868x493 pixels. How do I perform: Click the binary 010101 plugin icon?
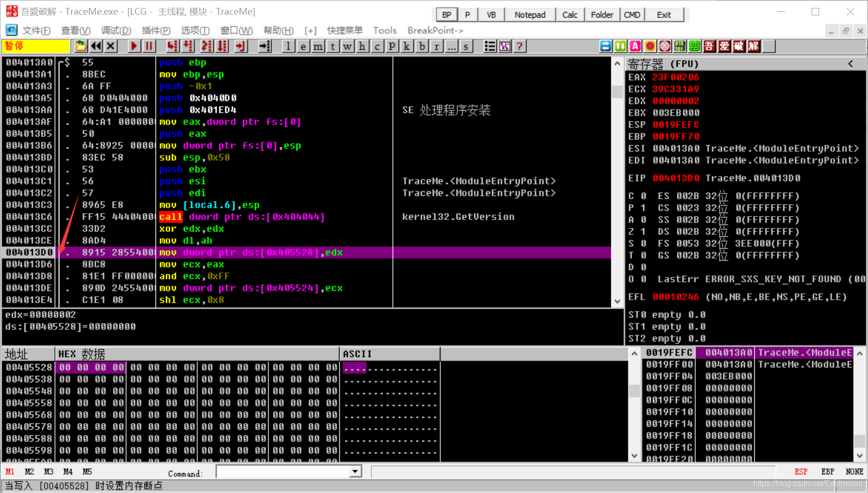(x=680, y=46)
